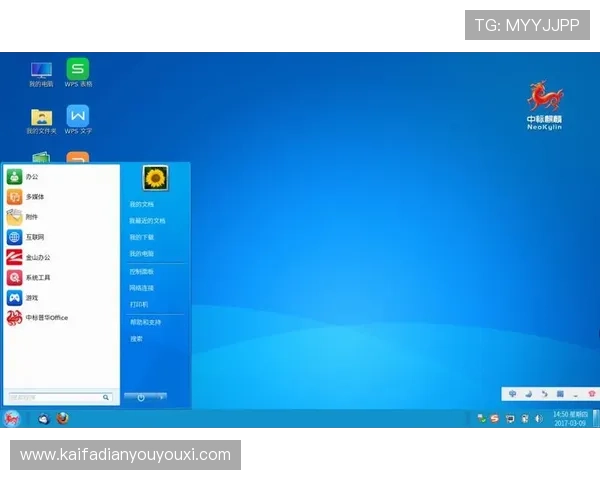Image resolution: width=600 pixels, height=480 pixels.
Task: Click the NeoKylin start button
Action: coord(12,419)
